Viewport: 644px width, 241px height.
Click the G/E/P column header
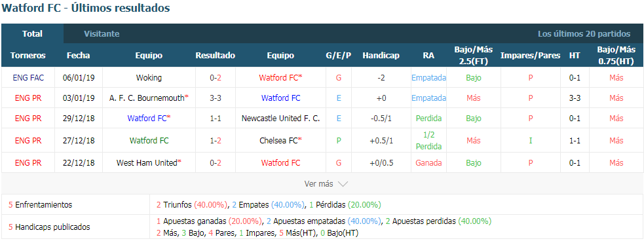339,56
